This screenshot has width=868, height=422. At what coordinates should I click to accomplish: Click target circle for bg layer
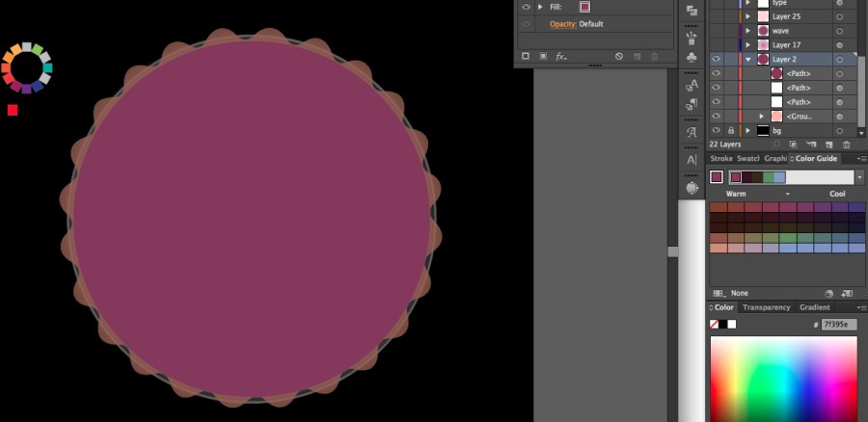839,131
